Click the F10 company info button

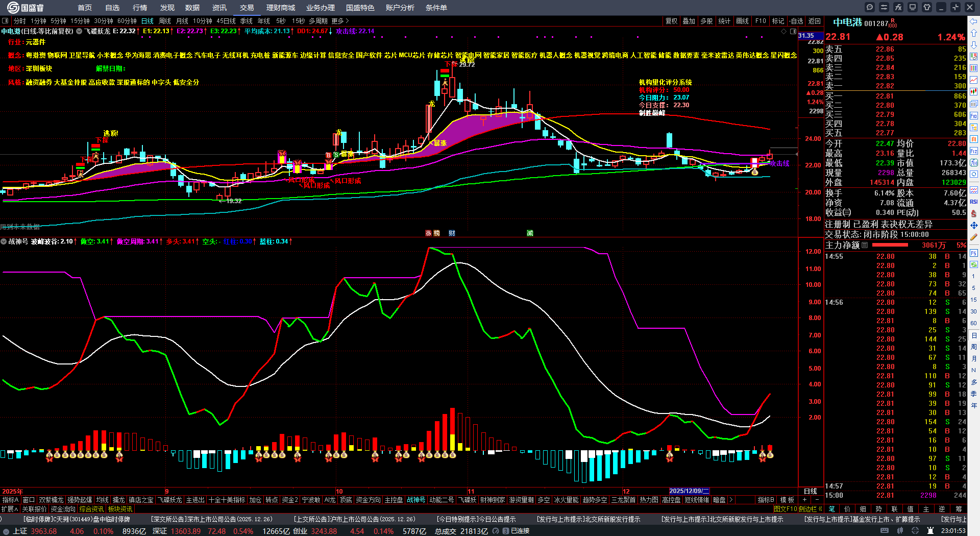[x=761, y=21]
